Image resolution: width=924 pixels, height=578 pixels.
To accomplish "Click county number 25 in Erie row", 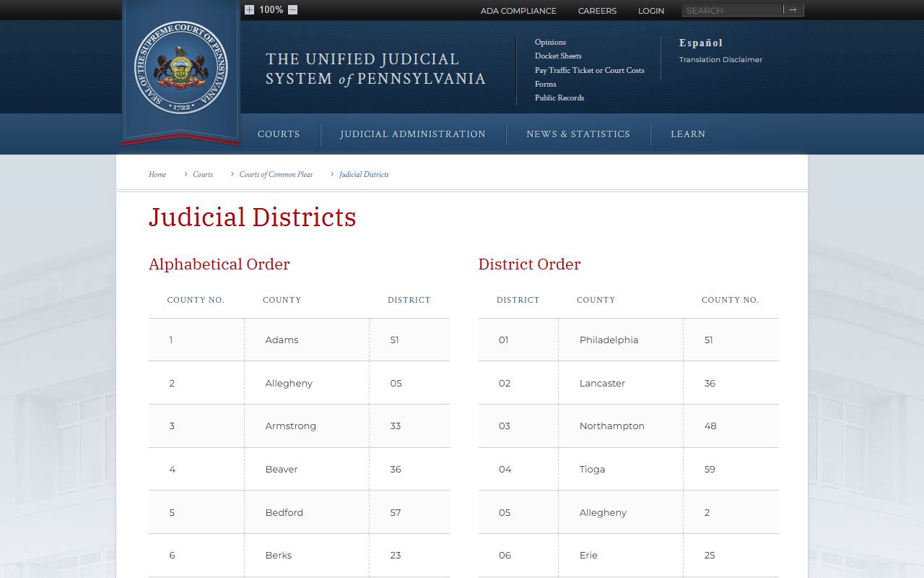I will (x=710, y=555).
